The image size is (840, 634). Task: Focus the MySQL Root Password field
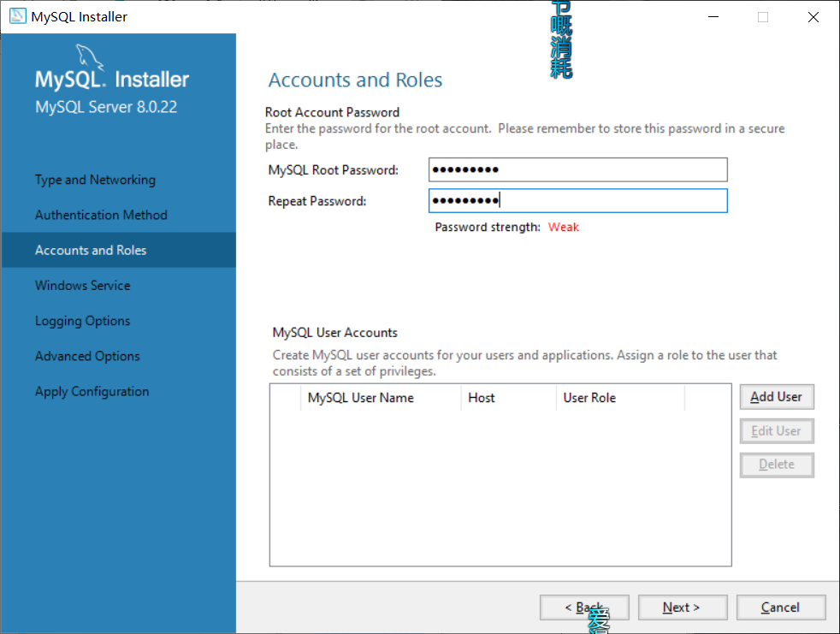pos(578,170)
